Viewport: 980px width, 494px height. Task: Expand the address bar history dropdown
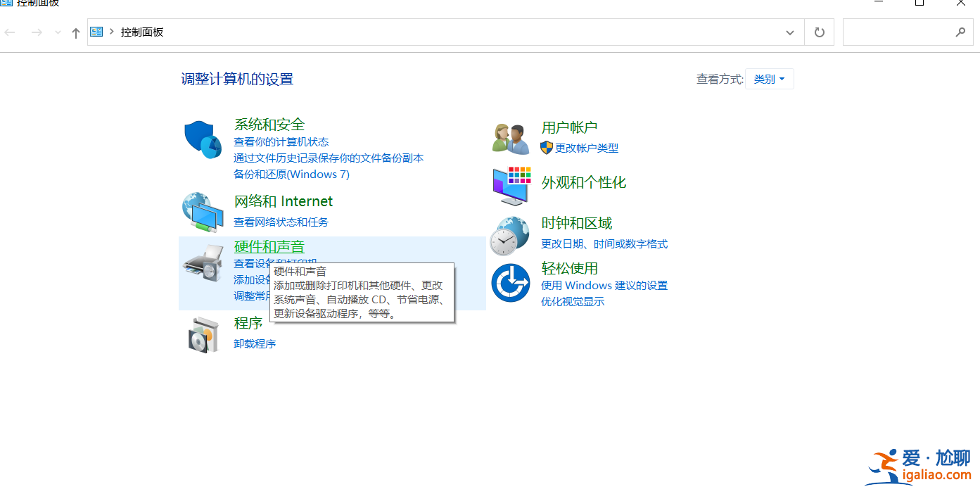pos(789,32)
